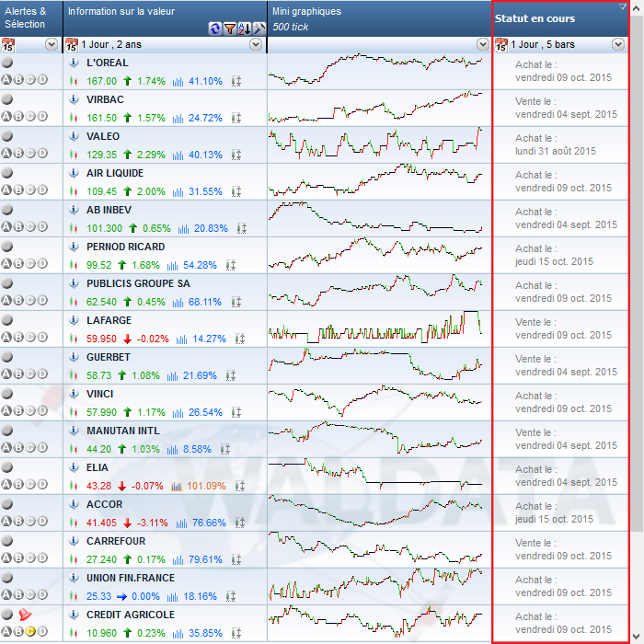This screenshot has width=644, height=644.
Task: Click ELIA volume value 101.09%
Action: click(x=206, y=487)
